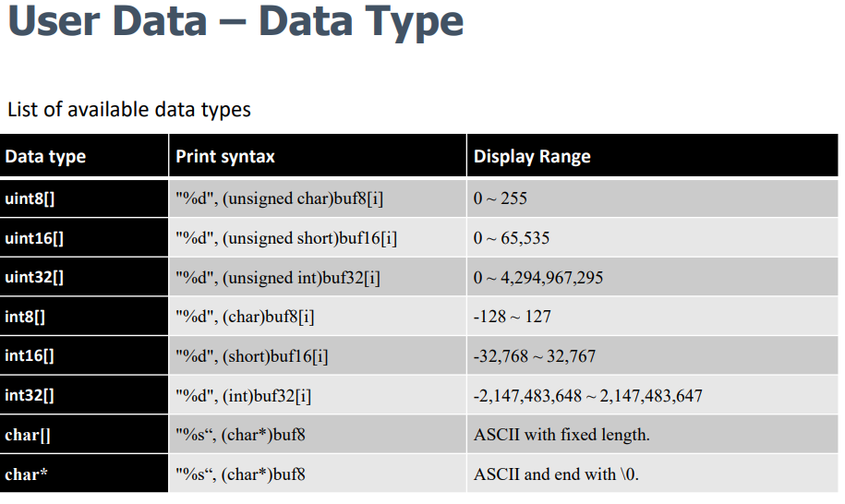Click the "0 ~ 65,535" range cell
845x504 pixels.
pos(512,238)
